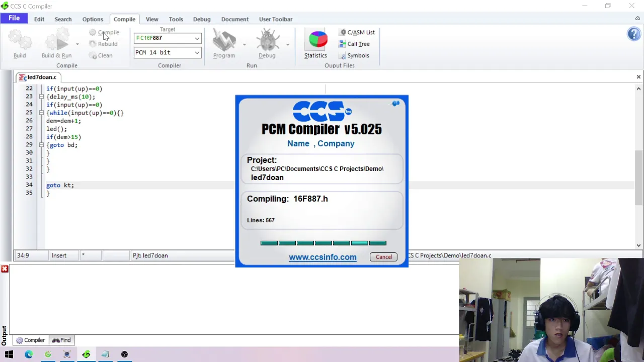The width and height of the screenshot is (644, 362).
Task: Click the editor vertical scrollbar
Action: click(x=638, y=177)
